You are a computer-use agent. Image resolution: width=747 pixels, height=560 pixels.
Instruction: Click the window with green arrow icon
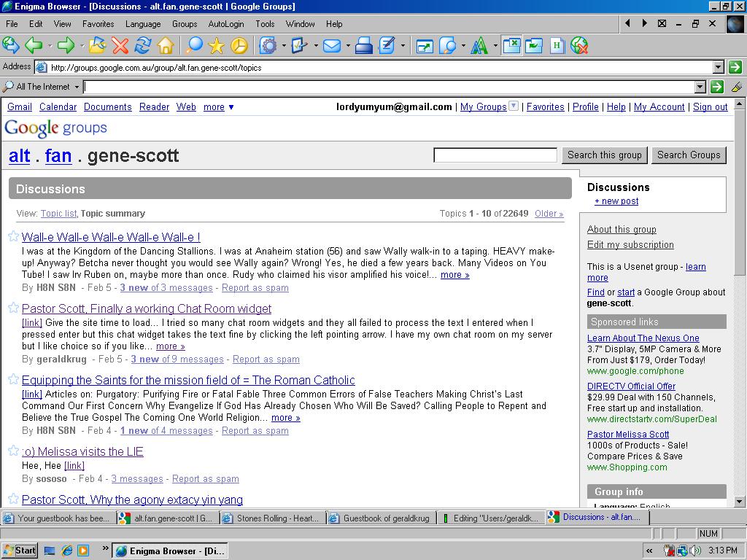tap(425, 46)
